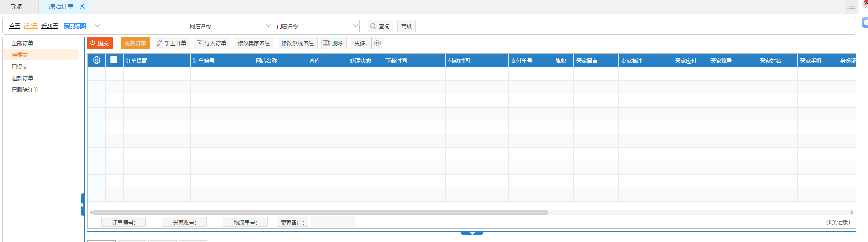Open the 更多.. dropdown
Image resolution: width=868 pixels, height=242 pixels.
point(361,43)
